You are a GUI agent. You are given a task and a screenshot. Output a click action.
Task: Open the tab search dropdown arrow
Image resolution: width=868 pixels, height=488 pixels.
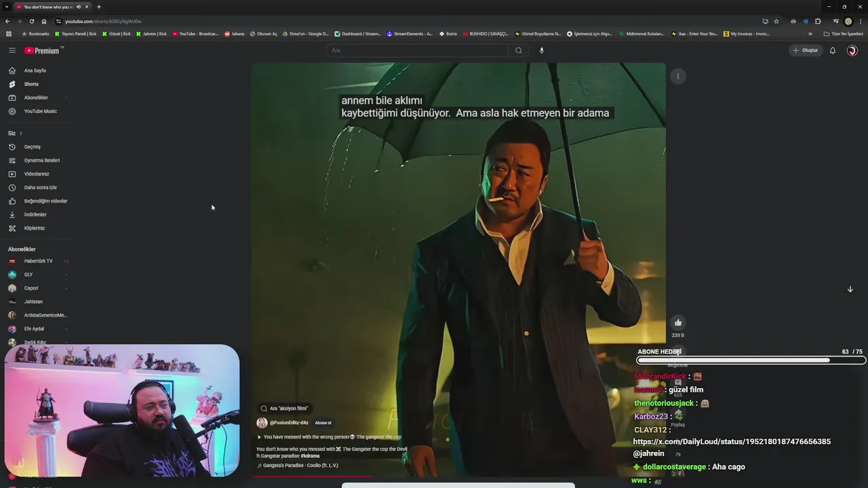point(7,7)
